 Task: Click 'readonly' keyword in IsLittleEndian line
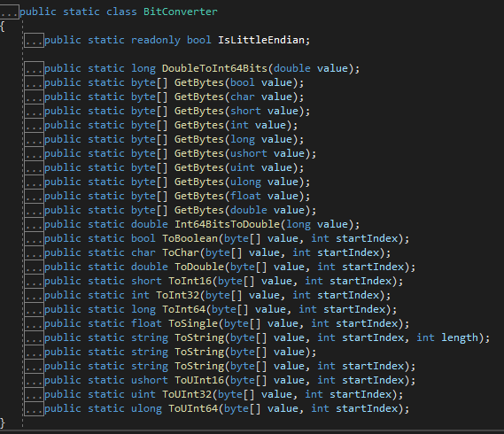coord(156,40)
